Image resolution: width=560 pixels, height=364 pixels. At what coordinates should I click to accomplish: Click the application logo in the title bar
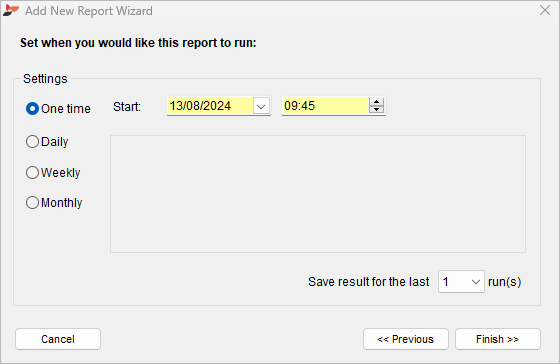click(10, 10)
